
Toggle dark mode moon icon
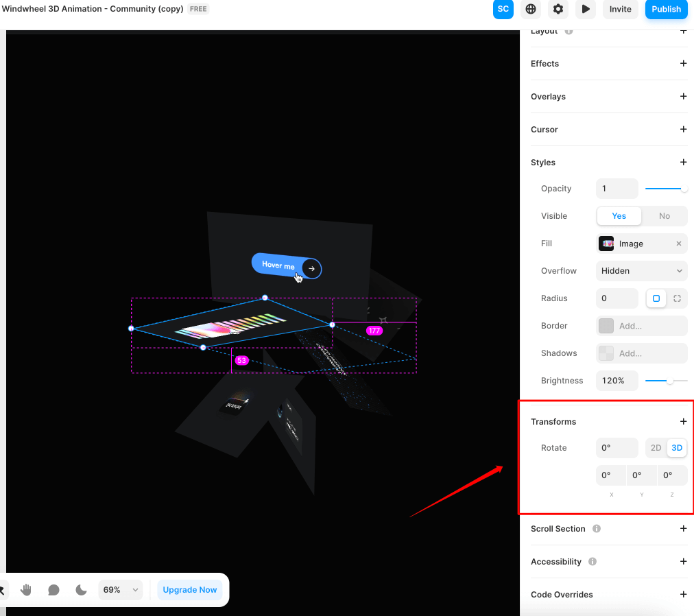click(81, 590)
